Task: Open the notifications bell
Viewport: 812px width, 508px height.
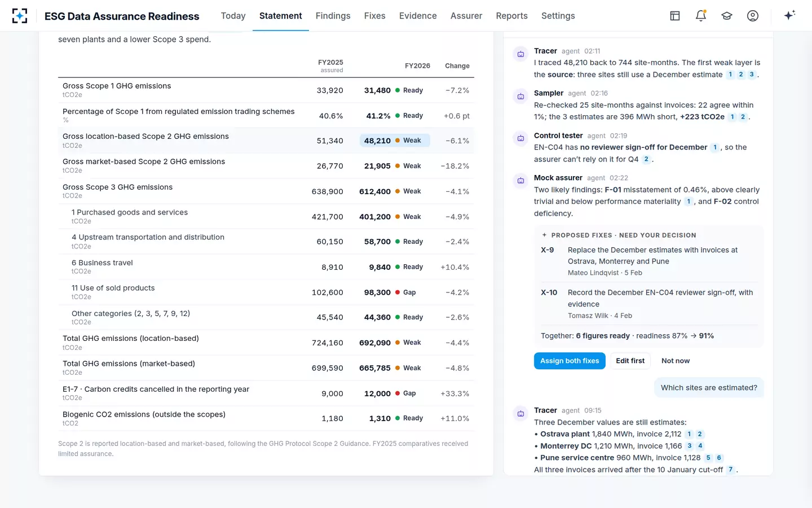Action: (701, 16)
